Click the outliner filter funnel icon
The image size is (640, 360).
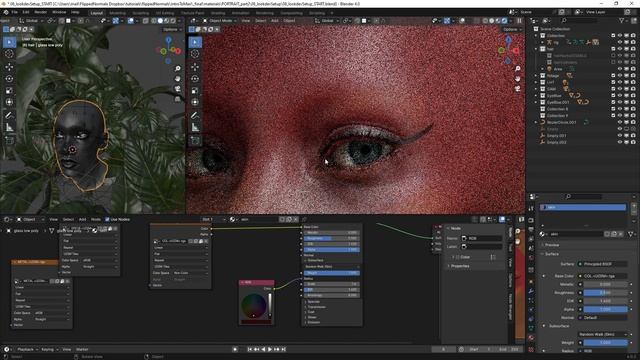(x=621, y=20)
